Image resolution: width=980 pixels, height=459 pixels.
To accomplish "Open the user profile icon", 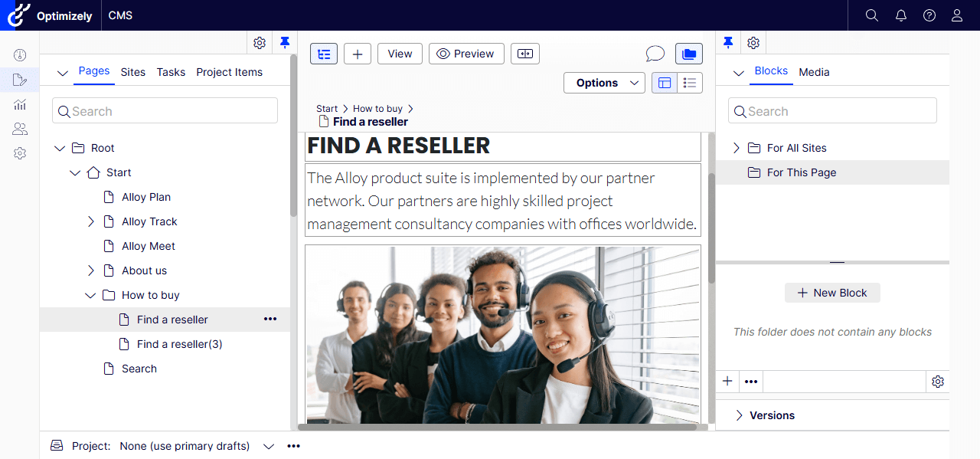I will 957,15.
